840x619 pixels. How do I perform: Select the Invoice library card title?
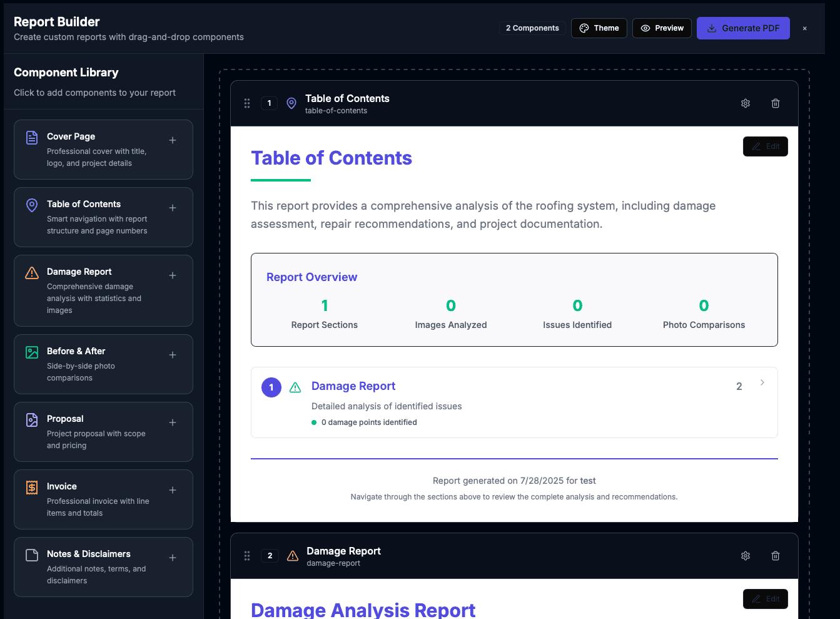click(62, 486)
